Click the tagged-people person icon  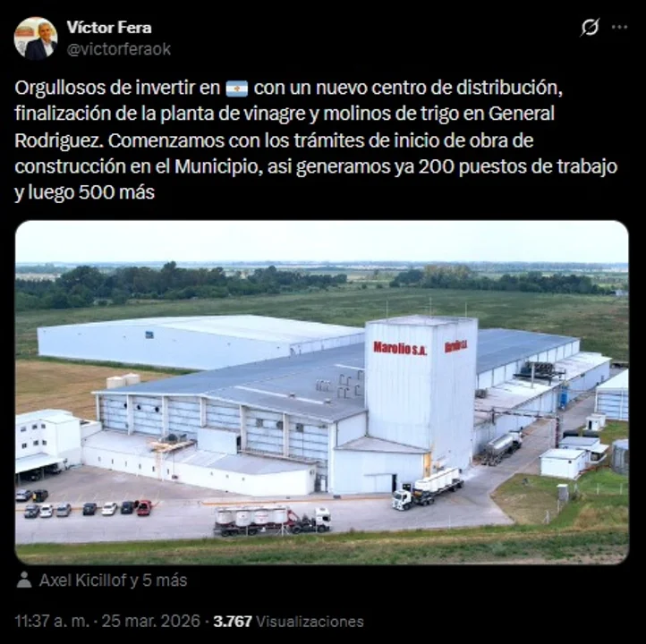(24, 580)
